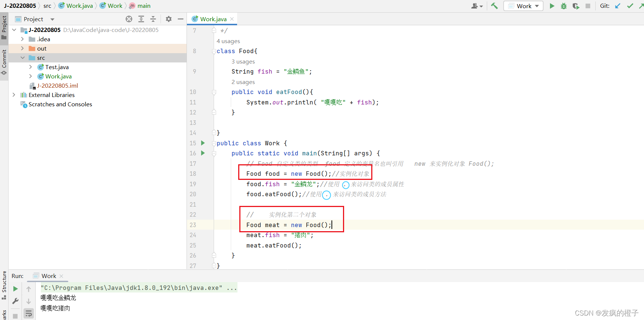Expand the .idea folder

point(22,39)
